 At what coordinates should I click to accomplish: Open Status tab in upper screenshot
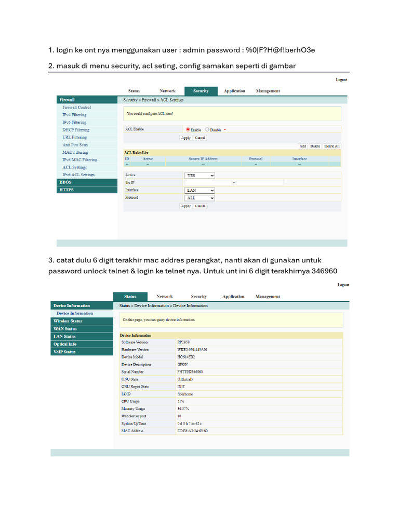coord(134,91)
